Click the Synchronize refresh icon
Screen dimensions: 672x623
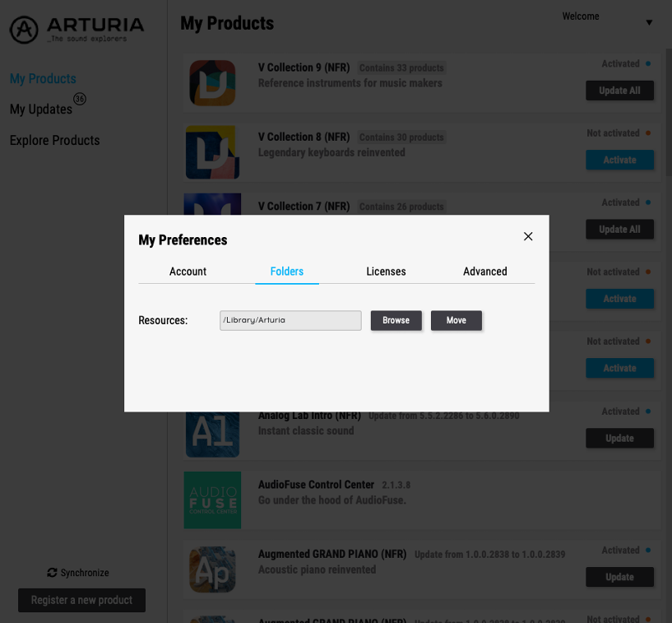click(x=52, y=572)
